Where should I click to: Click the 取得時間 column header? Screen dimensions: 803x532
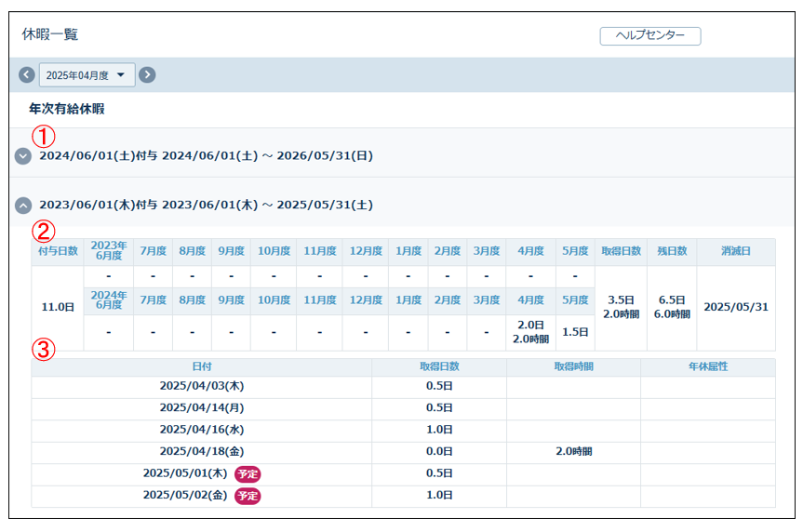572,366
